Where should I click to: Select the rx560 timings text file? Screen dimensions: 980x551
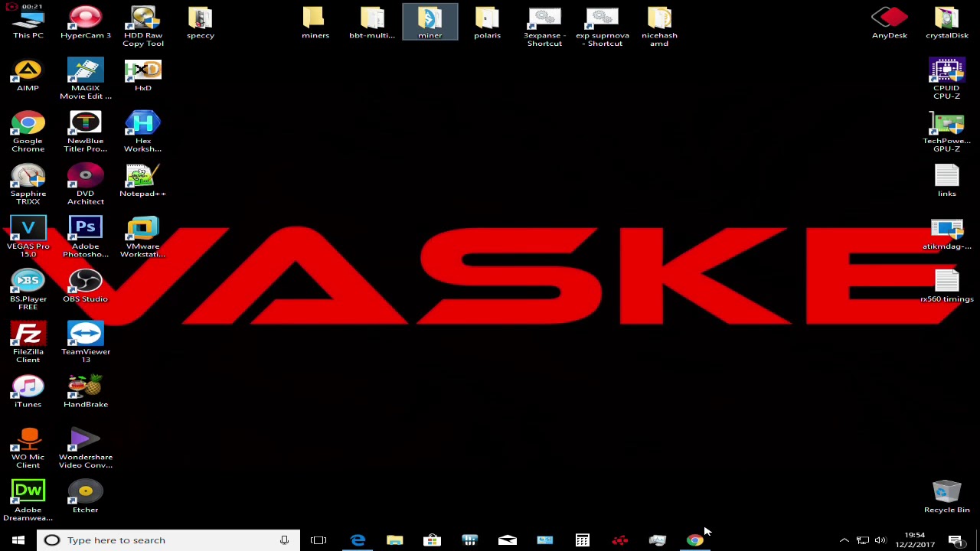coord(947,287)
